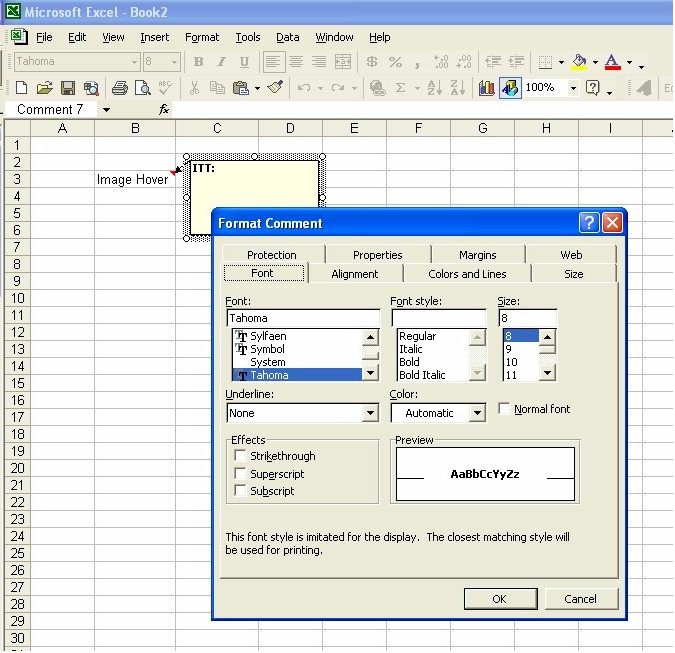Click the Fill Color bucket icon
Viewport: 675px width, 653px height.
pyautogui.click(x=579, y=62)
